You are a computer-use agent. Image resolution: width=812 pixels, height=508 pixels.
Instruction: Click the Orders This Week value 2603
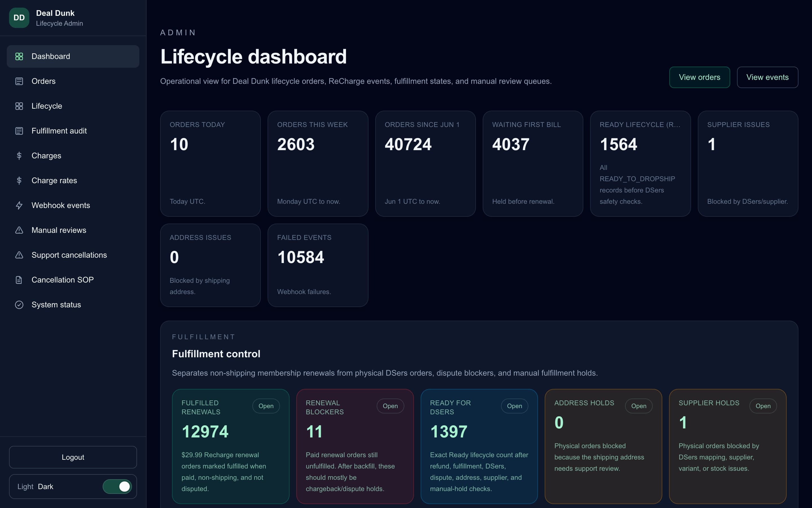[295, 144]
